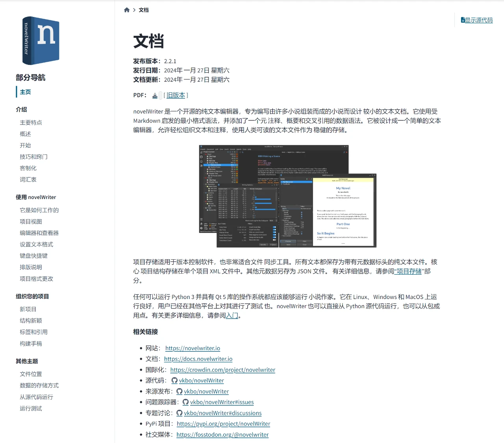504x443 pixels.
Task: Open 新项目 page
Action: click(x=28, y=310)
